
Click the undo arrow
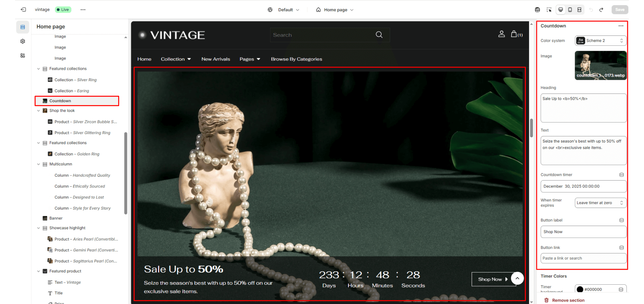click(x=591, y=10)
